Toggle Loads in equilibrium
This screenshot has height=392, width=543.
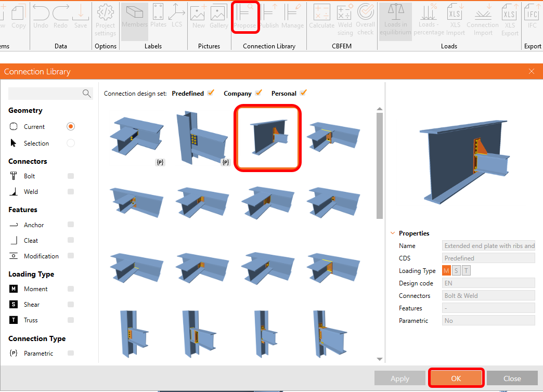[x=395, y=20]
